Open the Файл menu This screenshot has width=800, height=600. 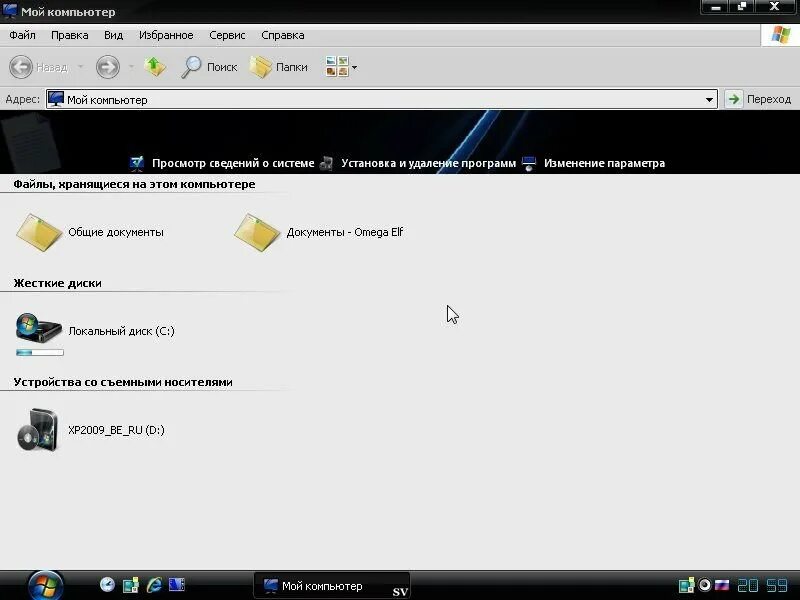tap(22, 35)
